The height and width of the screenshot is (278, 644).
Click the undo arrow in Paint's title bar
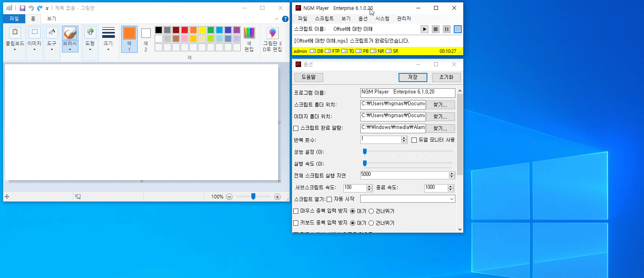[x=31, y=8]
